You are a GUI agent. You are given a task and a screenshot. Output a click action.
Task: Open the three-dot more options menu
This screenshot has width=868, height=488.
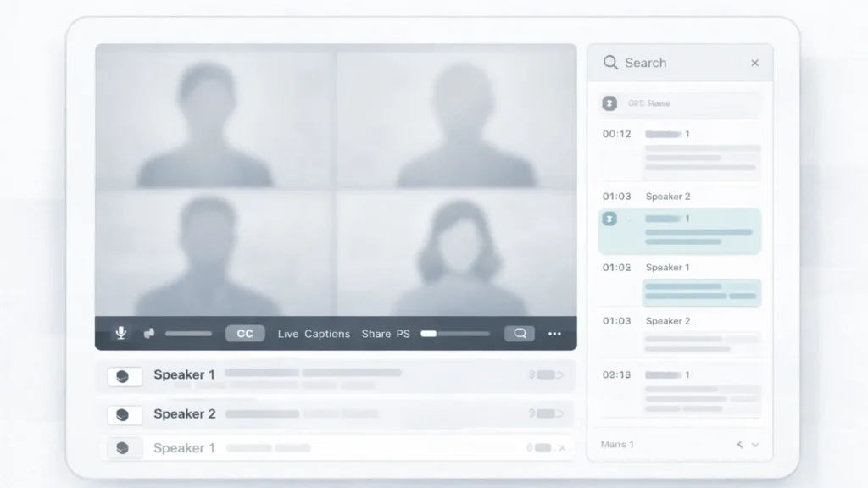pos(554,334)
